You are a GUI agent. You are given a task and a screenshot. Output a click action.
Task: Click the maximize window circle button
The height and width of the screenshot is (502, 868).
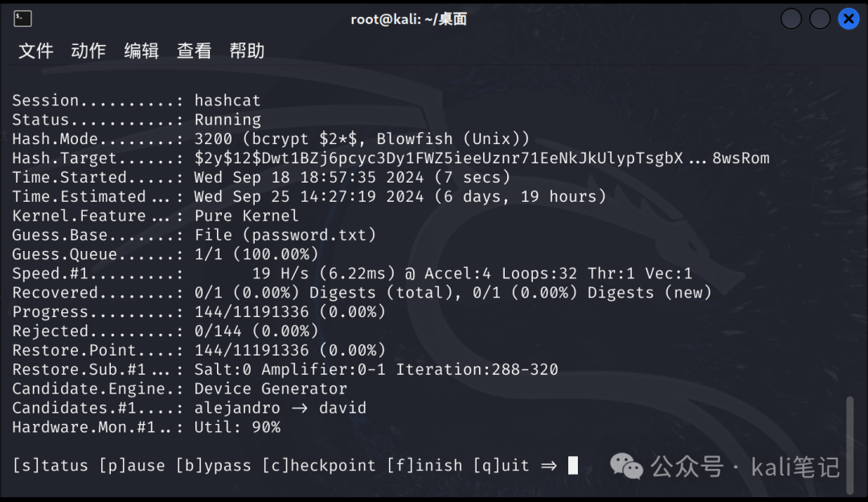tap(820, 19)
